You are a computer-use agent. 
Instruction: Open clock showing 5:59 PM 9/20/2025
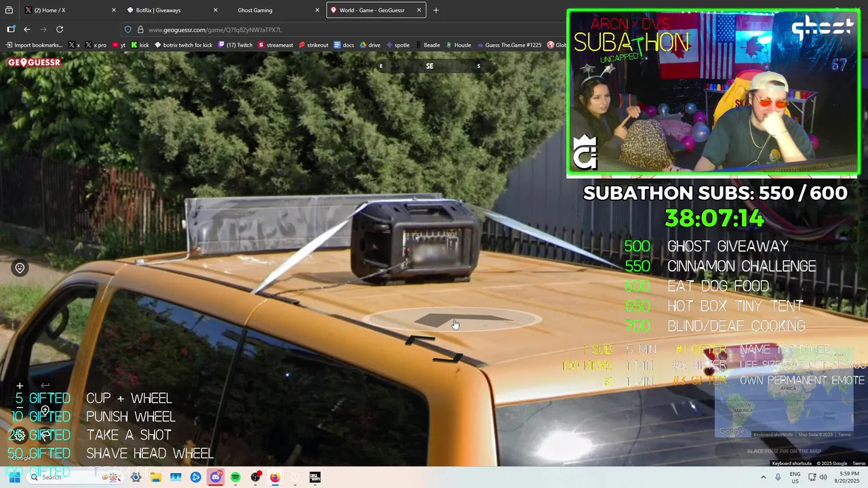[x=848, y=477]
